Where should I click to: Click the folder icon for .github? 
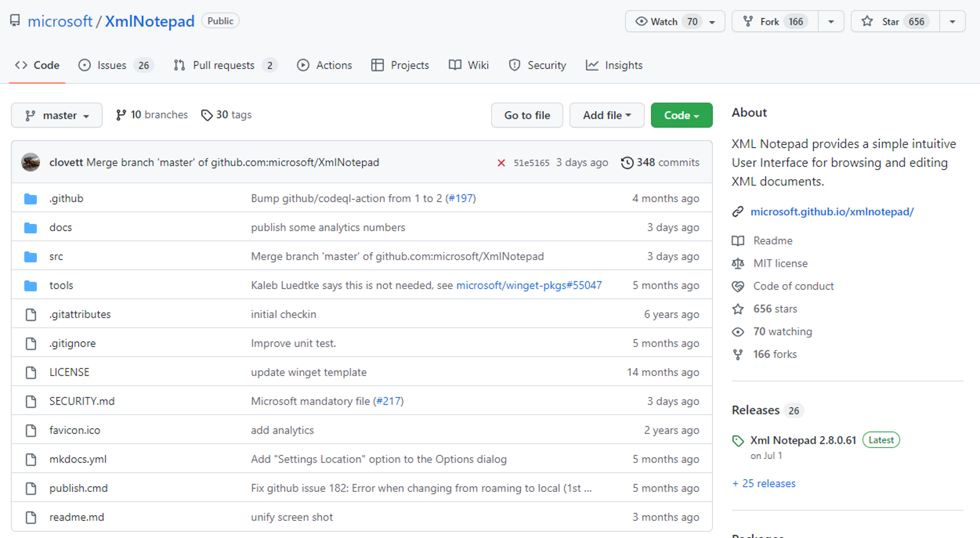click(x=30, y=198)
